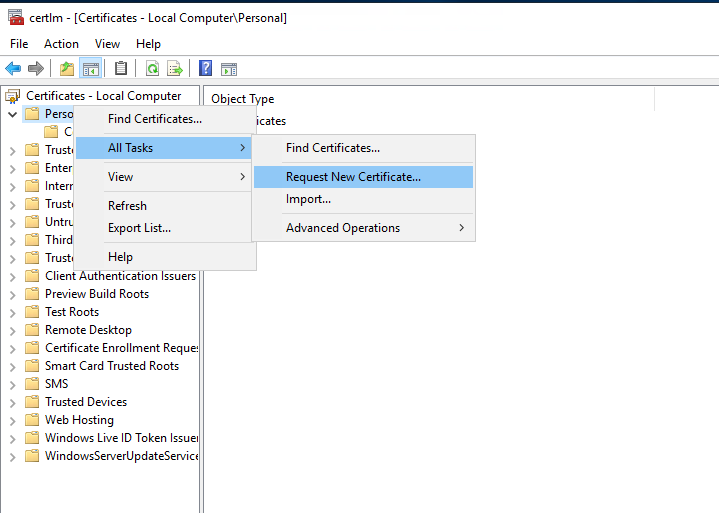Click the Refresh toolbar icon
The image size is (719, 513).
pos(152,69)
